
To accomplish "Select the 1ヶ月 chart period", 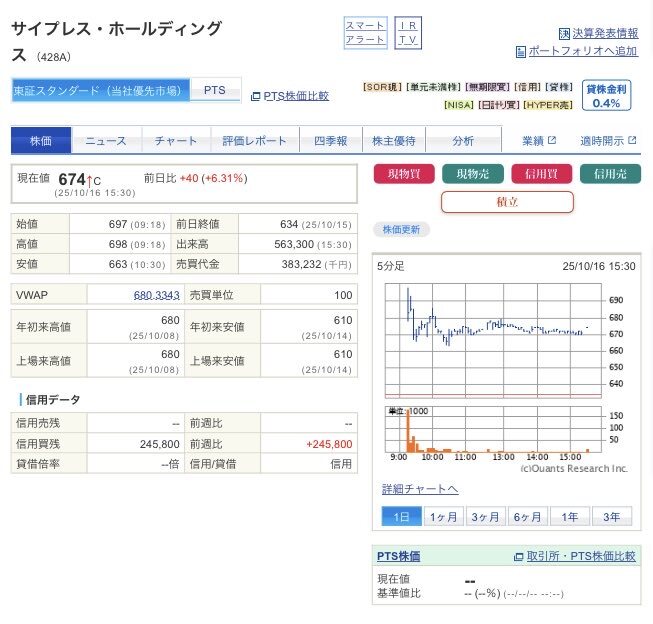I will [444, 517].
